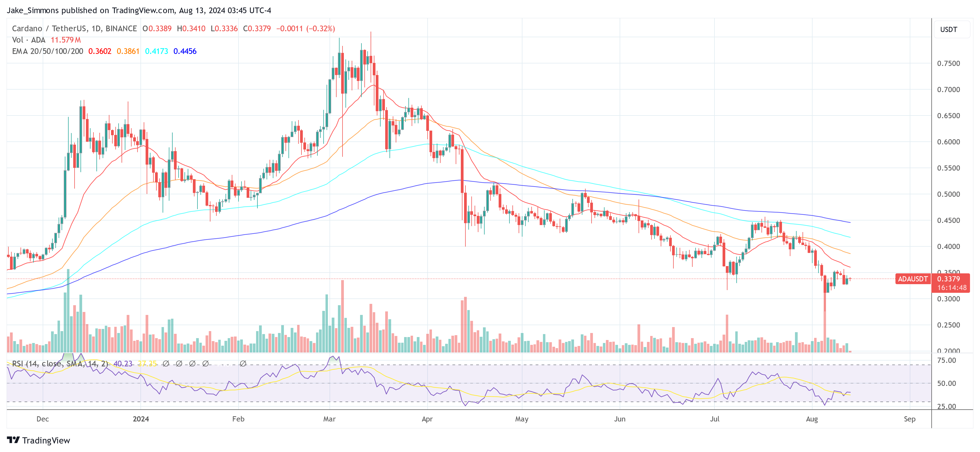Click the 2024 label on the time axis
The width and height of the screenshot is (980, 452).
point(141,419)
